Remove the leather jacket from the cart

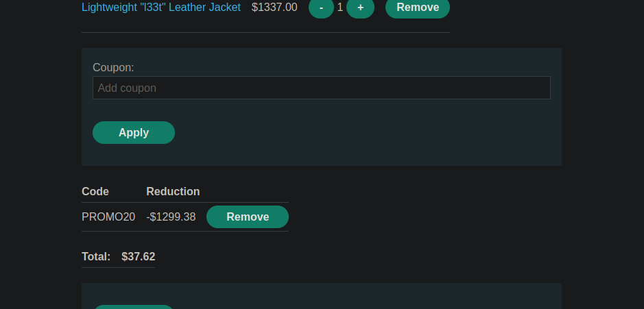417,8
